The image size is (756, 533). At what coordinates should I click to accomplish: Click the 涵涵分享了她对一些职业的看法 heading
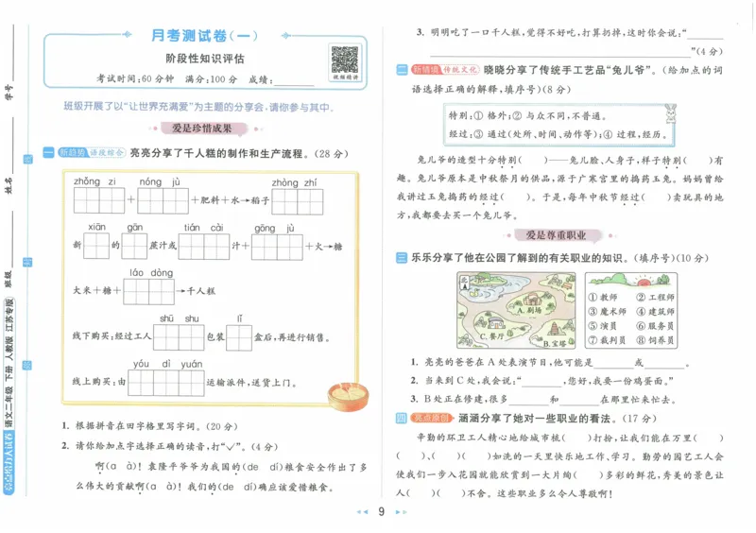(557, 419)
